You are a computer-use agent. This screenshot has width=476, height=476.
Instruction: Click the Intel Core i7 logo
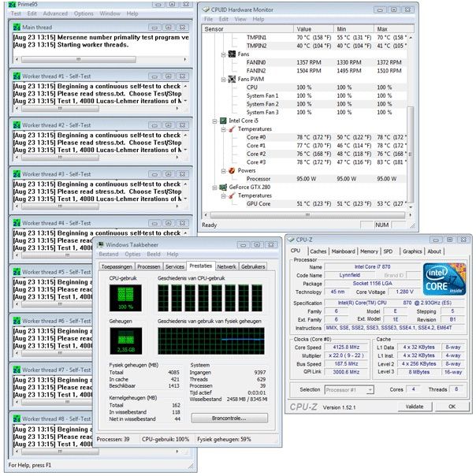[x=444, y=279]
